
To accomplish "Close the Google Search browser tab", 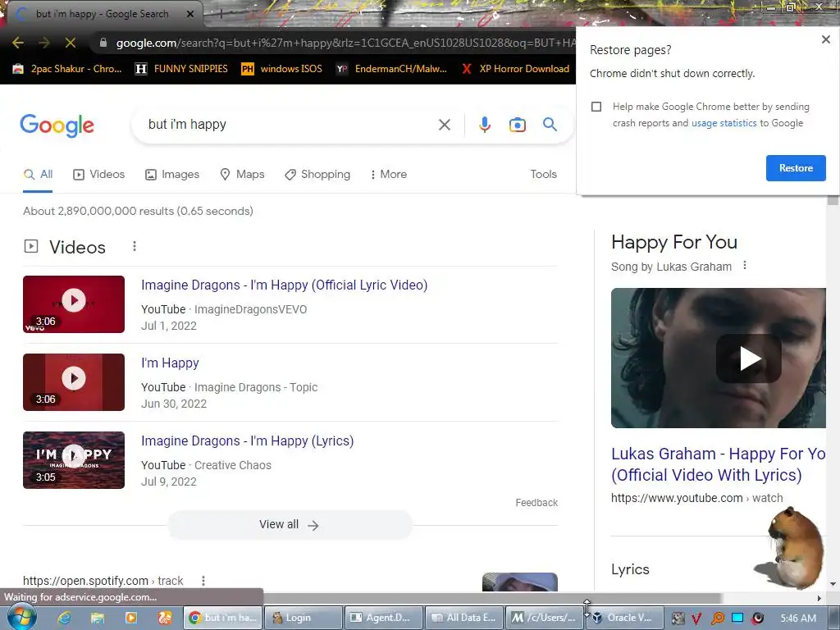I will [x=190, y=14].
